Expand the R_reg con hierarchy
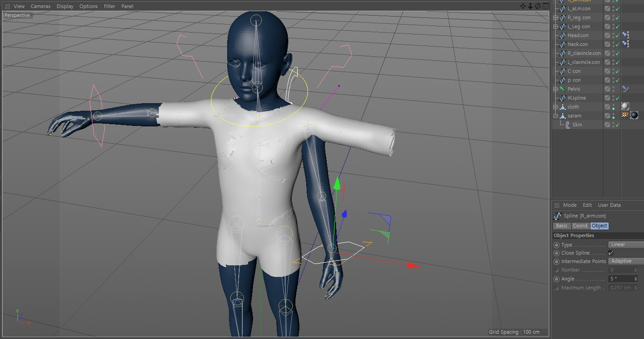Screen dimensions: 644x339 coord(556,17)
